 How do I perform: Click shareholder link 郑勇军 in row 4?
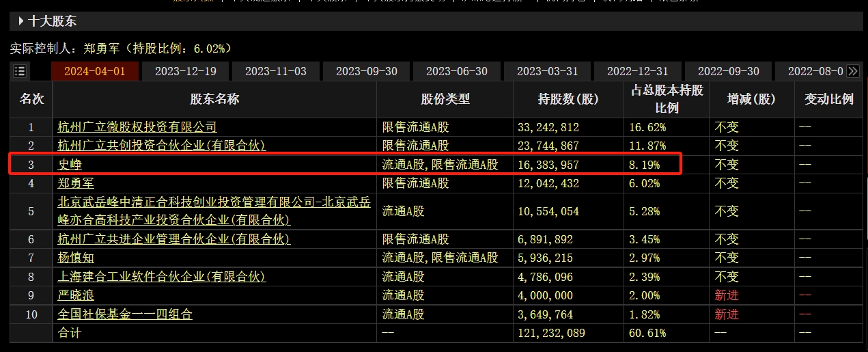click(x=76, y=183)
